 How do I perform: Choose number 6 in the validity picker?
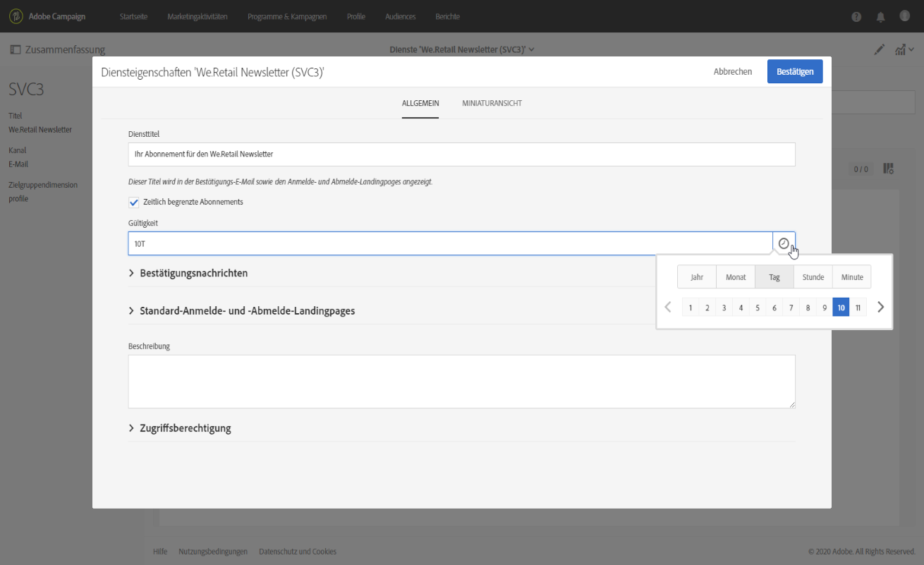[x=774, y=308]
